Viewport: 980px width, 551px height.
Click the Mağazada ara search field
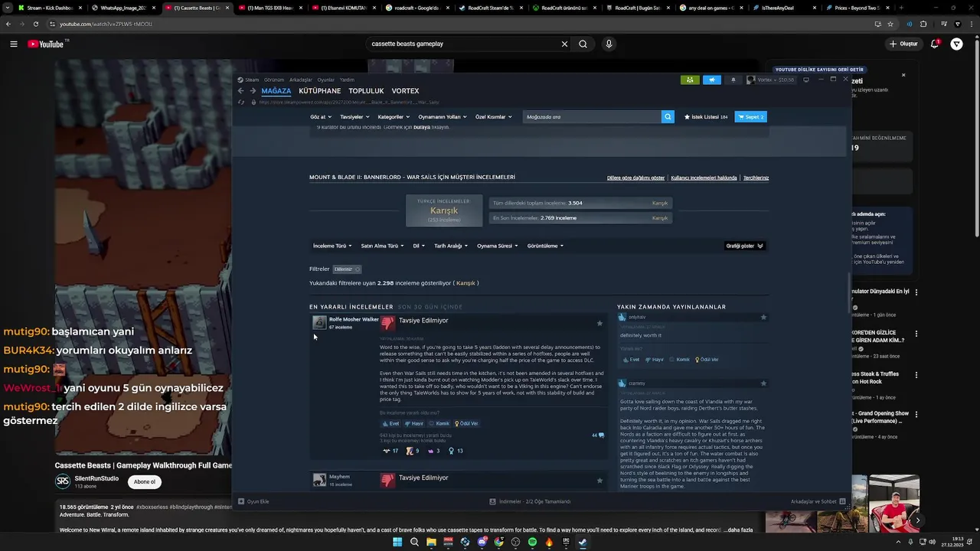point(592,117)
